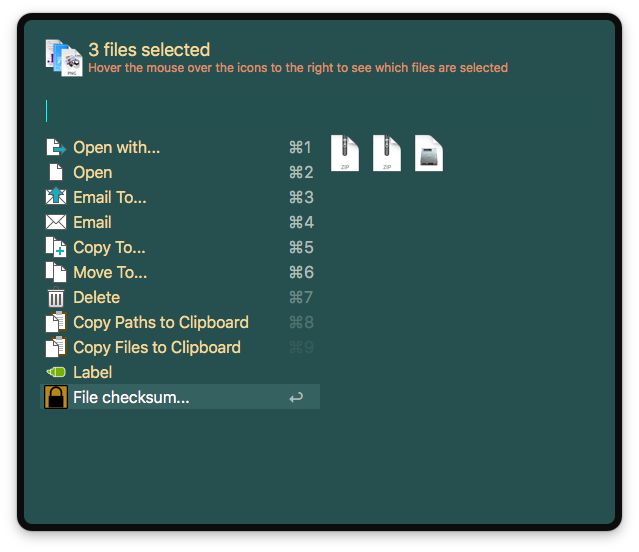The image size is (639, 552).
Task: Click the Email To... arrow icon
Action: coord(56,198)
